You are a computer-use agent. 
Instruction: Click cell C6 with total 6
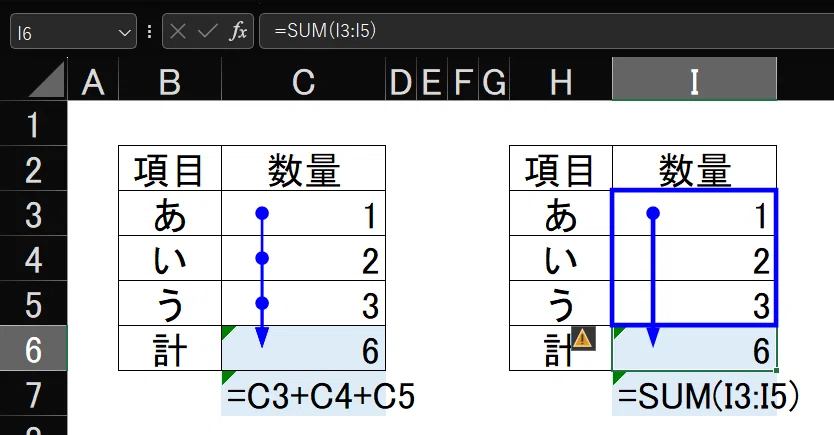click(303, 348)
